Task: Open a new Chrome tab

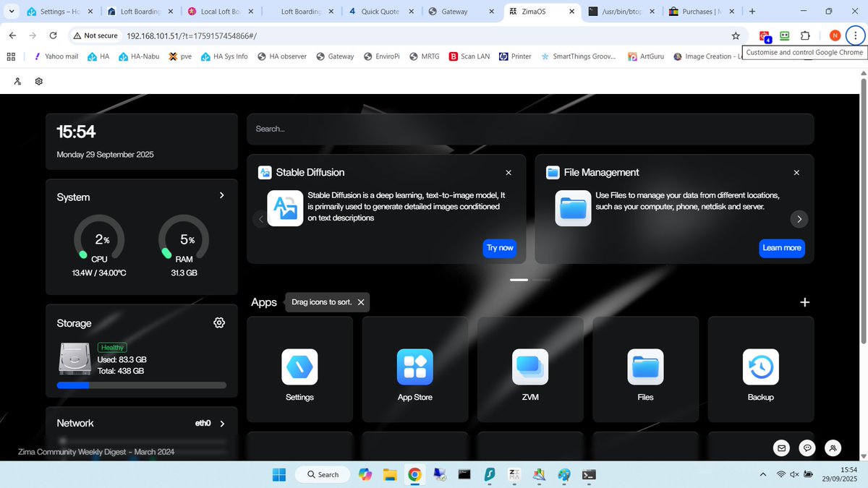Action: pos(752,12)
